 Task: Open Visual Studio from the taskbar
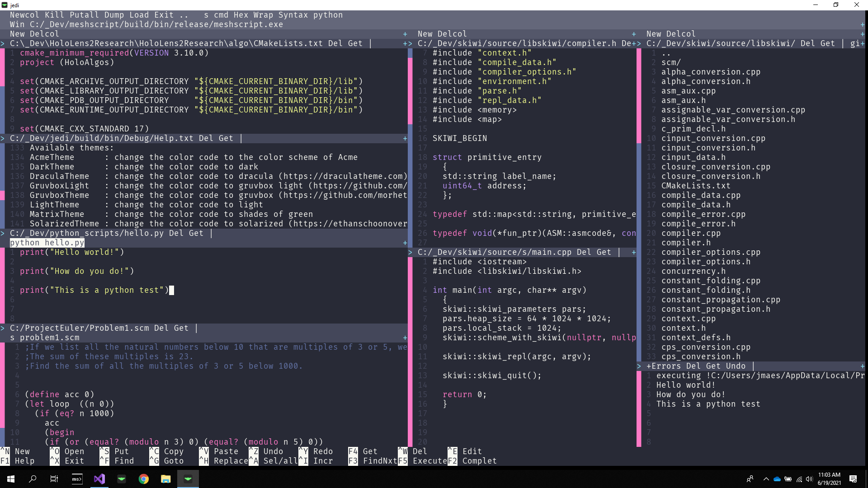coord(99,479)
